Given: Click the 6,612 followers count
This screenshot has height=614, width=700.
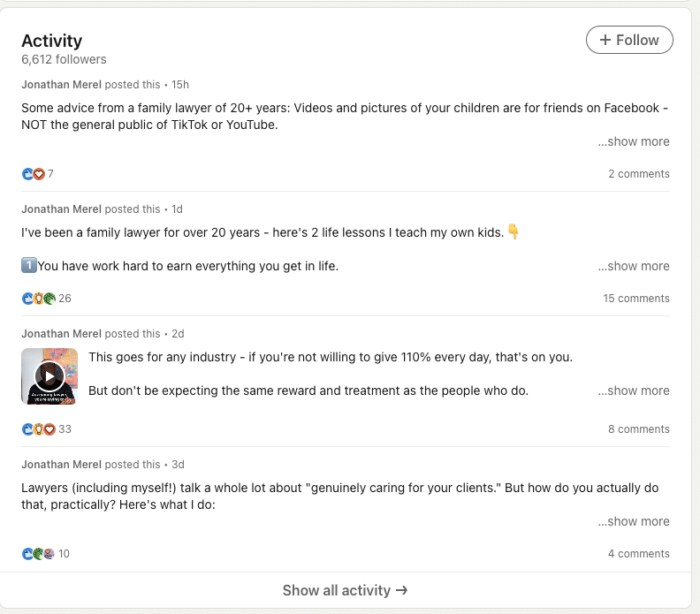Looking at the screenshot, I should click(64, 59).
